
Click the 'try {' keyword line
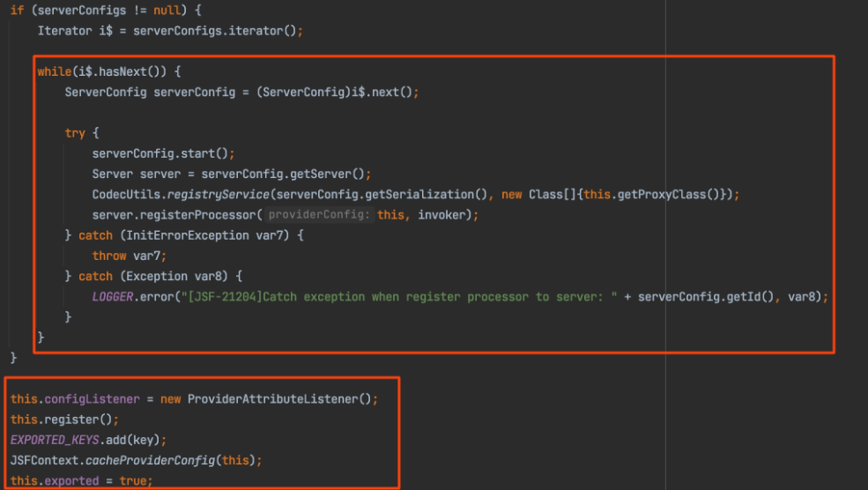[81, 133]
